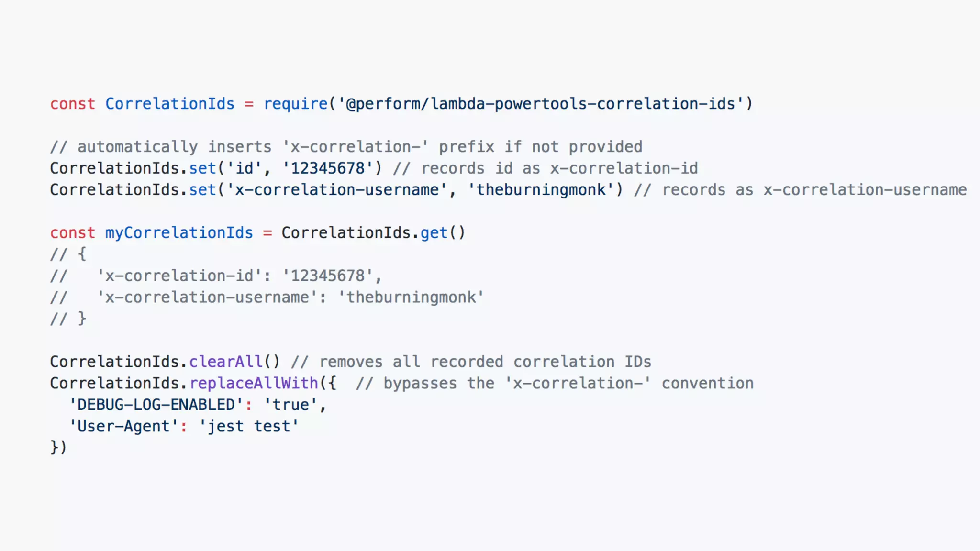This screenshot has width=980, height=551.
Task: Click the '@perform/lambda-powertools-correlation-ids' string
Action: click(541, 104)
